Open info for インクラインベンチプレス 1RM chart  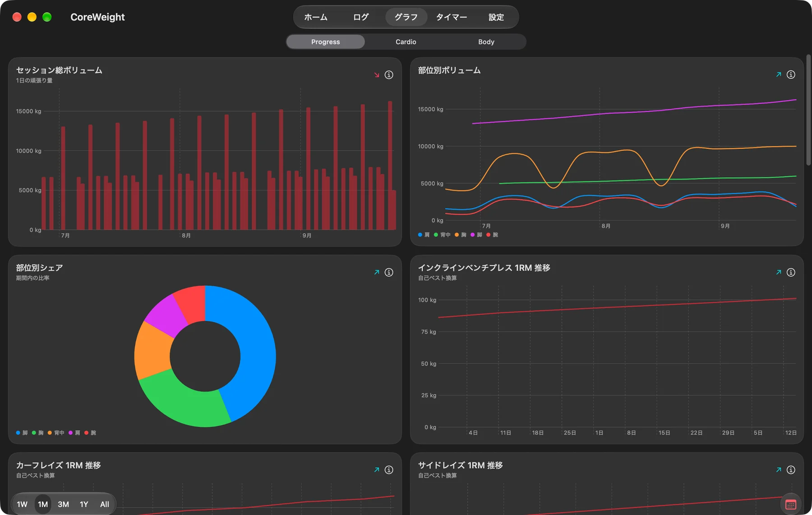point(791,272)
